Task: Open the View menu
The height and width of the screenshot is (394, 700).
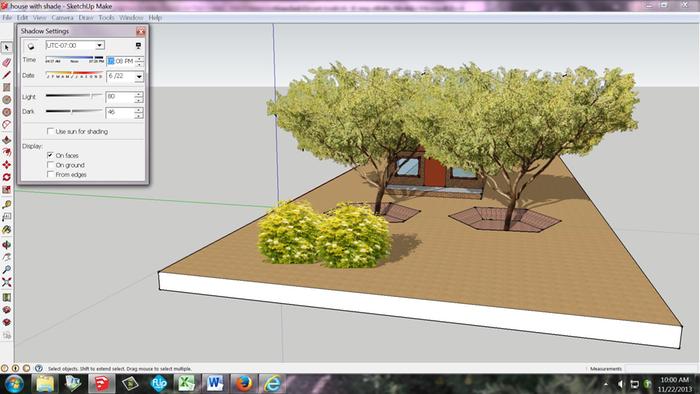Action: (x=40, y=18)
